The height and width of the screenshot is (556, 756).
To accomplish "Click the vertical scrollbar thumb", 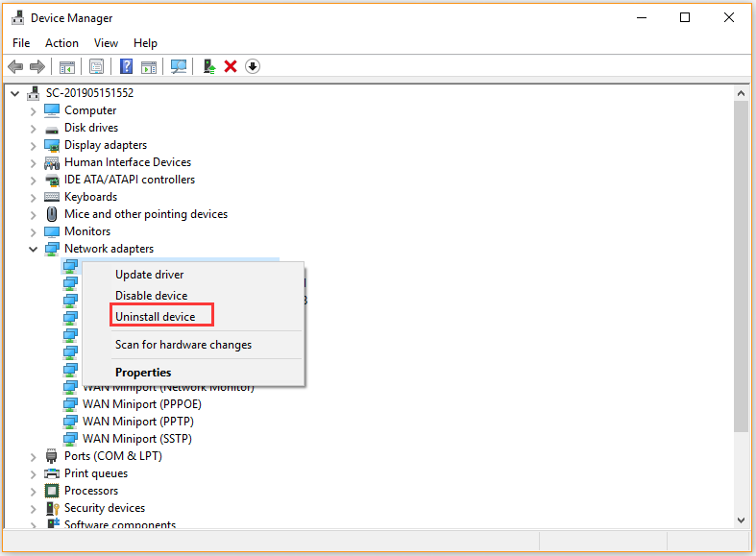I will point(741,266).
